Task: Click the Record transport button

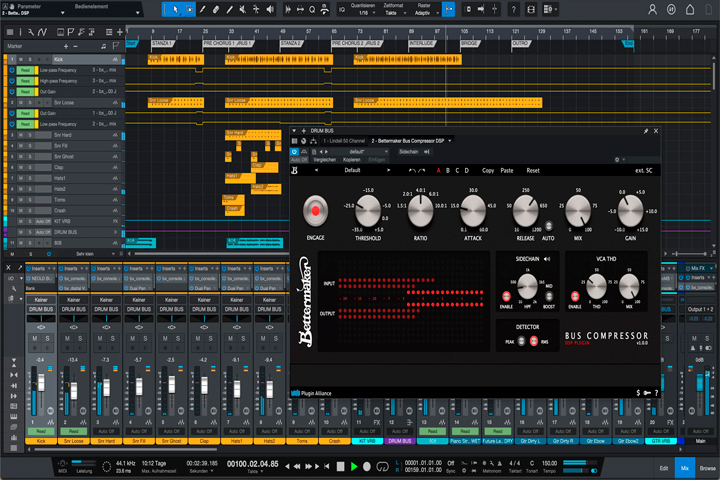Action: (x=367, y=467)
